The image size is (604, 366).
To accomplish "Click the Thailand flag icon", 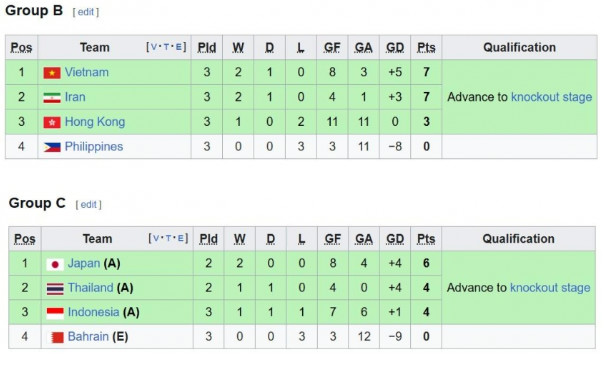I will pos(55,289).
